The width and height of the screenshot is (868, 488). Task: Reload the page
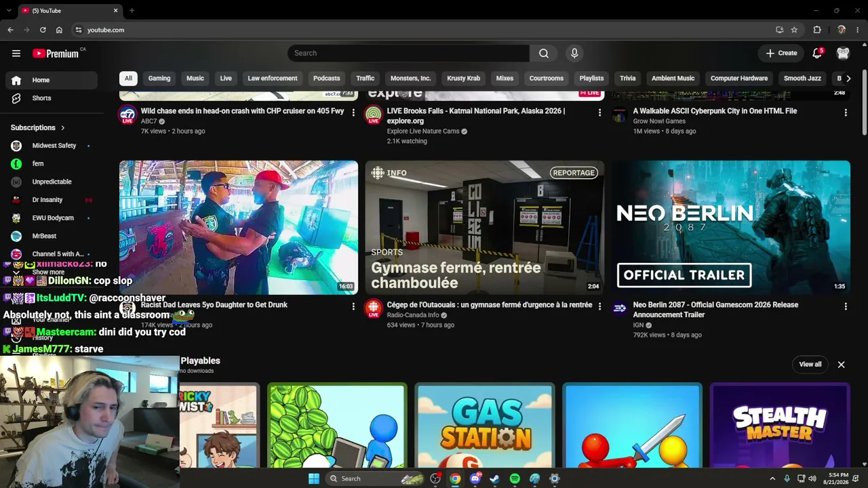tap(43, 30)
